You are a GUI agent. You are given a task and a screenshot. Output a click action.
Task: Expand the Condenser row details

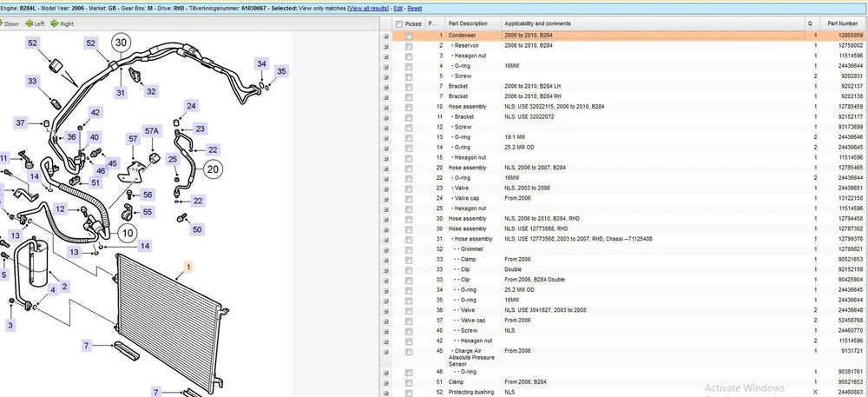click(386, 36)
